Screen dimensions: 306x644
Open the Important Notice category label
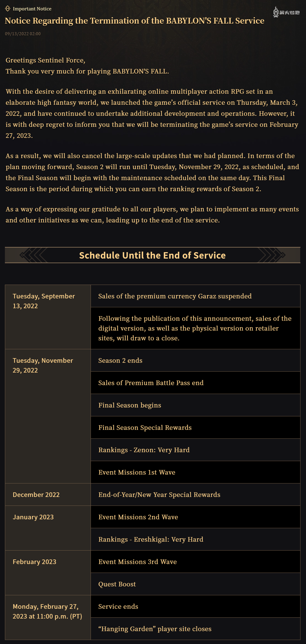(32, 9)
